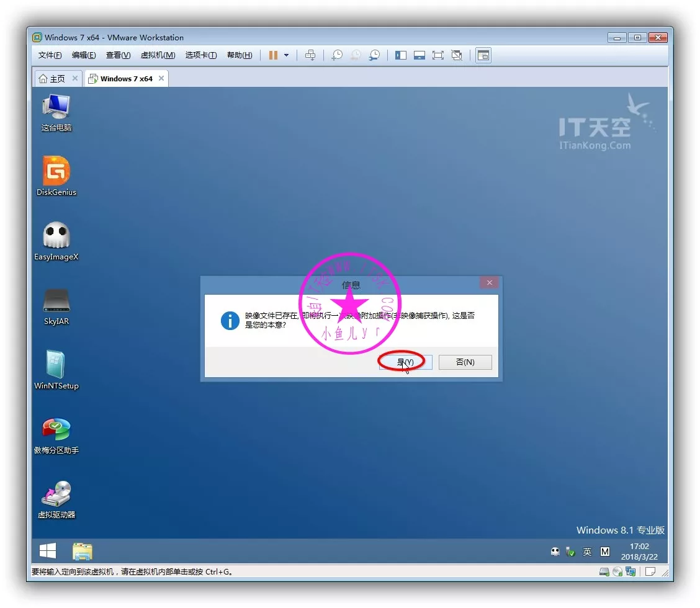Enter full screen mode via toolbar icon
This screenshot has height=608, width=700.
click(x=438, y=55)
